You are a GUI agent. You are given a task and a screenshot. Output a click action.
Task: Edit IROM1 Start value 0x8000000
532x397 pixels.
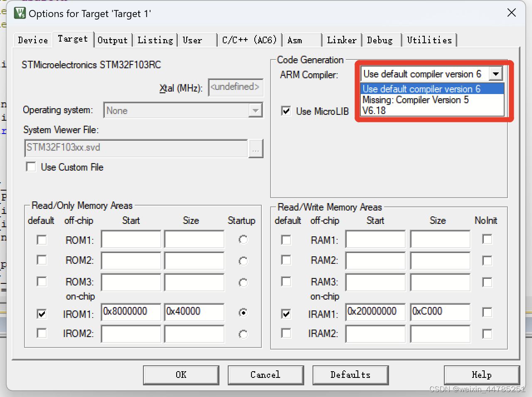pos(131,312)
